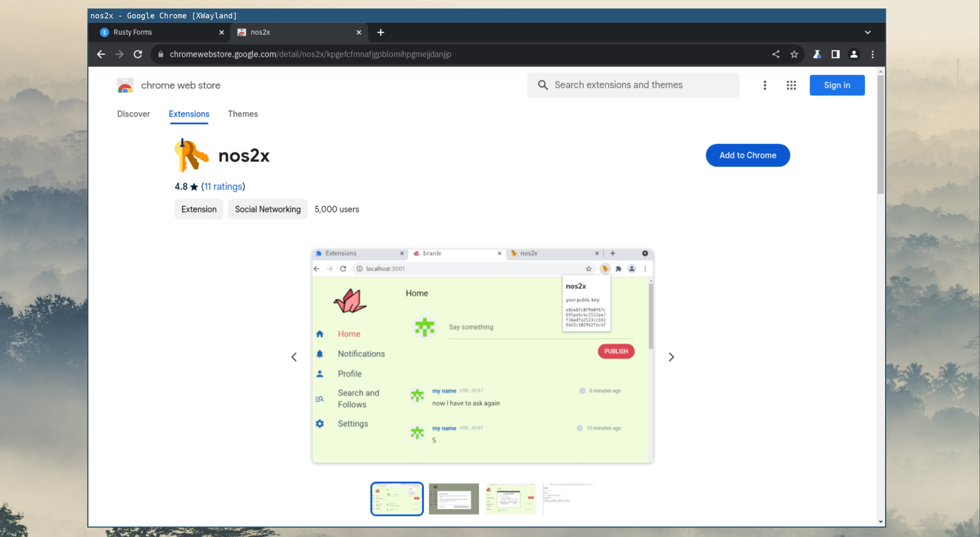Open the 11 ratings link
The width and height of the screenshot is (980, 537).
click(x=223, y=187)
